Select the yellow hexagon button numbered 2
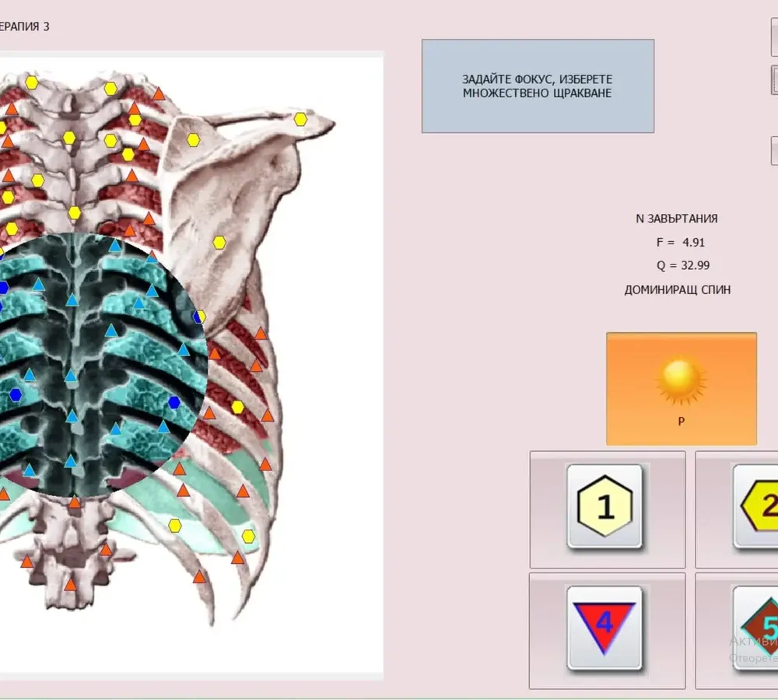This screenshot has height=700, width=778. point(755,506)
